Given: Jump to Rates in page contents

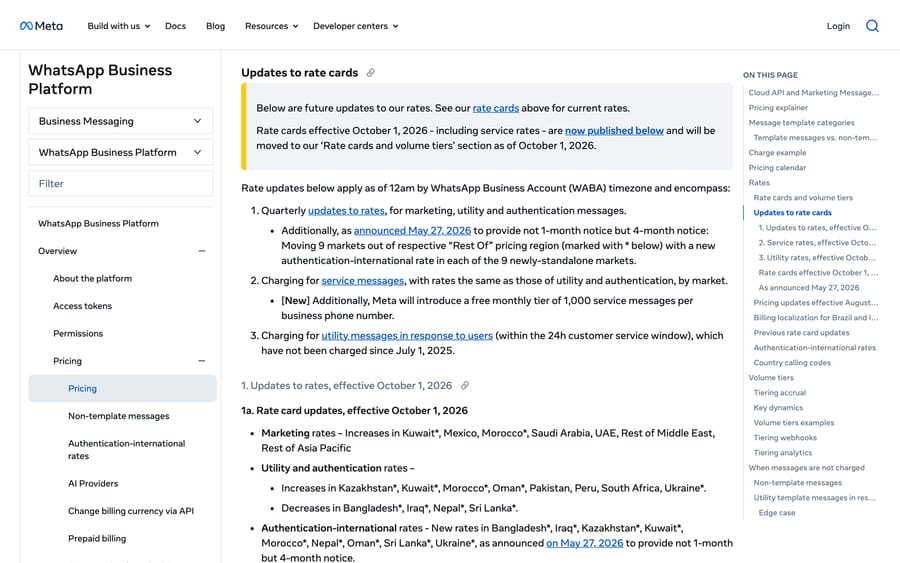Looking at the screenshot, I should [759, 183].
